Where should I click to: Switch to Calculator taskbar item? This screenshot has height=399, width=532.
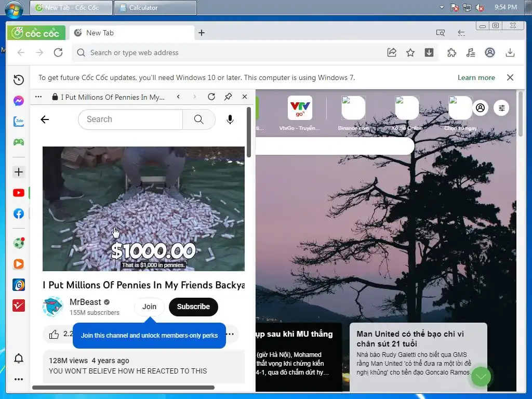[155, 7]
